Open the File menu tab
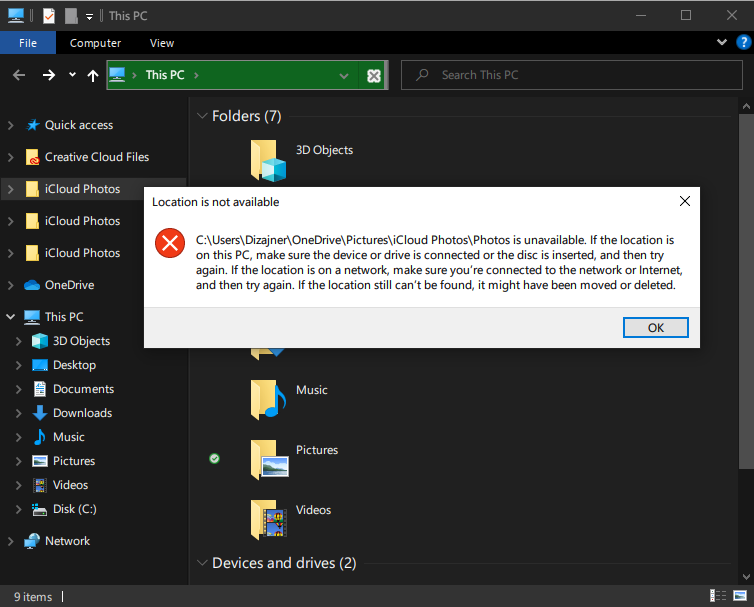The width and height of the screenshot is (754, 607). click(x=28, y=43)
